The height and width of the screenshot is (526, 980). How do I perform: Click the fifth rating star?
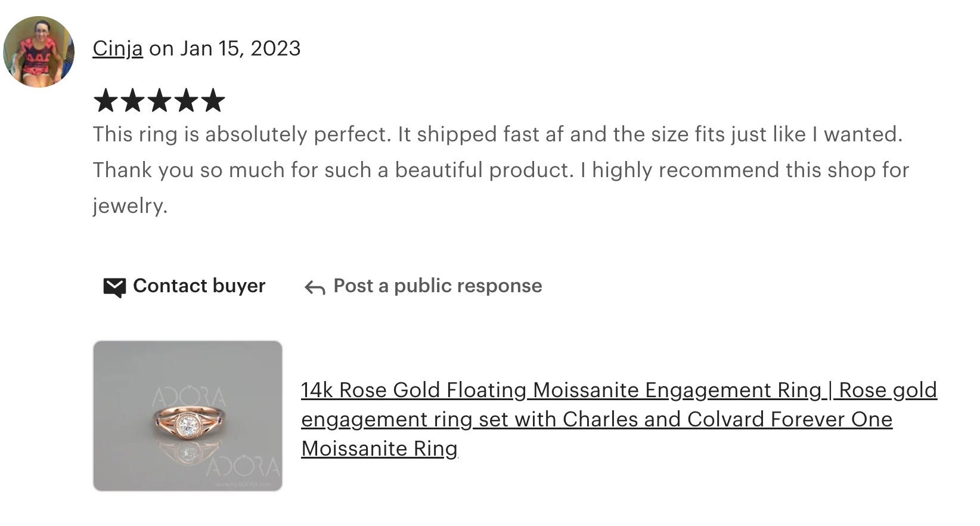click(x=213, y=100)
